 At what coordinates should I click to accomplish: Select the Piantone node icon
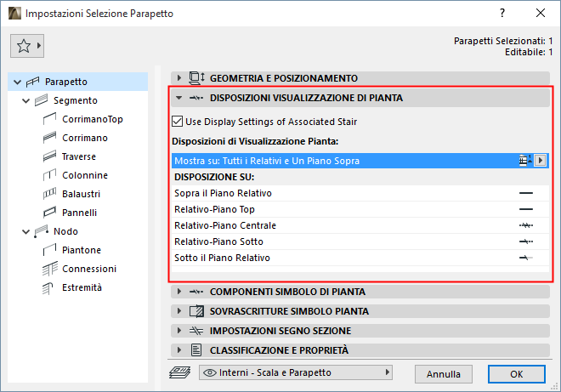tap(48, 250)
